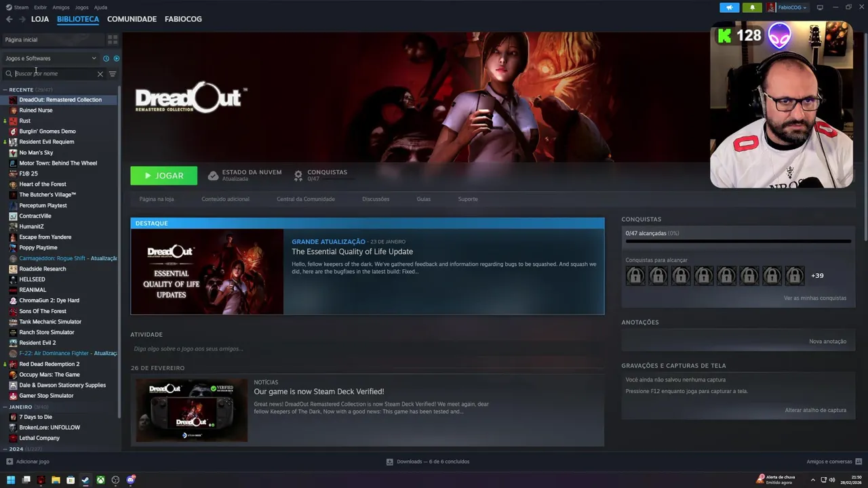Viewport: 868px width, 488px height.
Task: Go to the COMUNIDADE tab
Action: coord(132,19)
